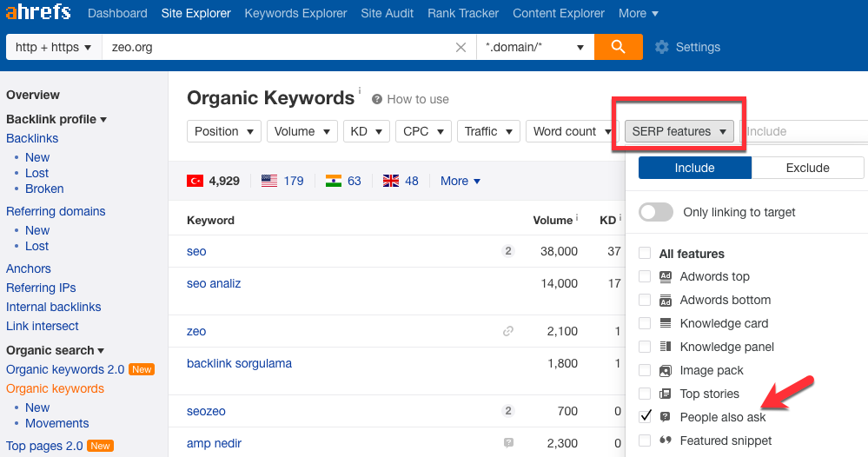Open the KD filter dropdown
This screenshot has width=868, height=457.
[367, 132]
